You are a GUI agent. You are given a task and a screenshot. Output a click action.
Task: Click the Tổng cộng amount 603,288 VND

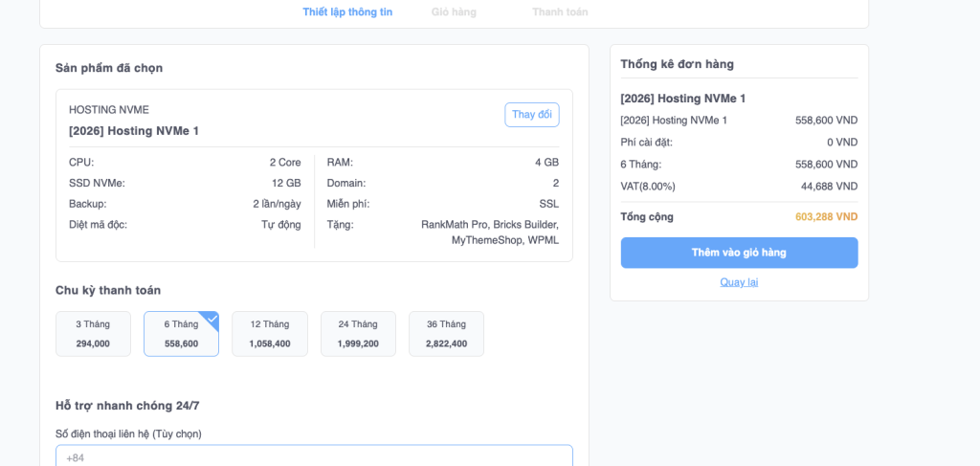[x=826, y=217]
